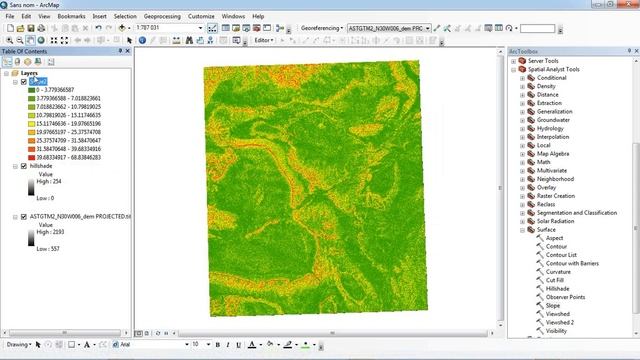Open the Aspect tool in ArcToolbox

[x=554, y=238]
